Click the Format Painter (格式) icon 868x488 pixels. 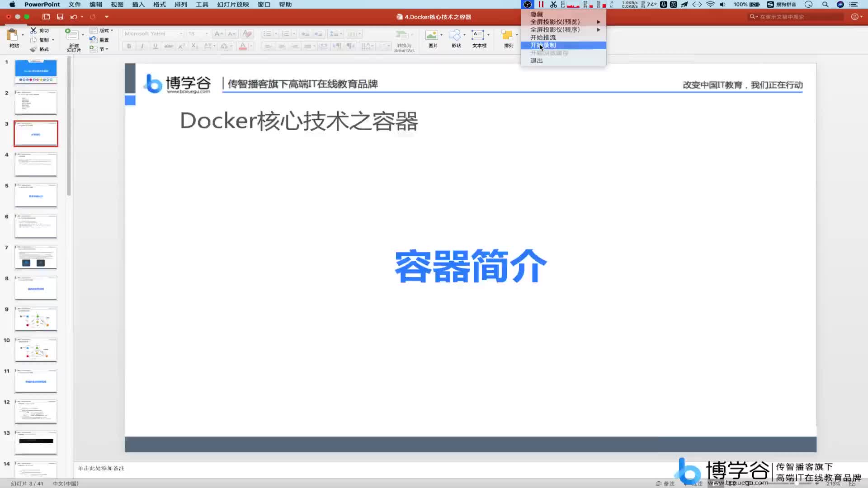click(x=33, y=49)
